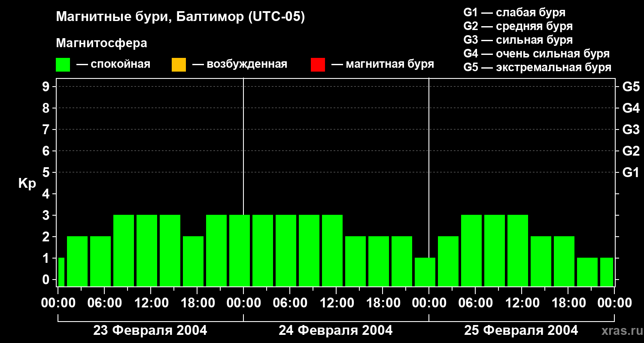
Task: Click 'G4 — очень сильная буря' description
Action: (537, 54)
